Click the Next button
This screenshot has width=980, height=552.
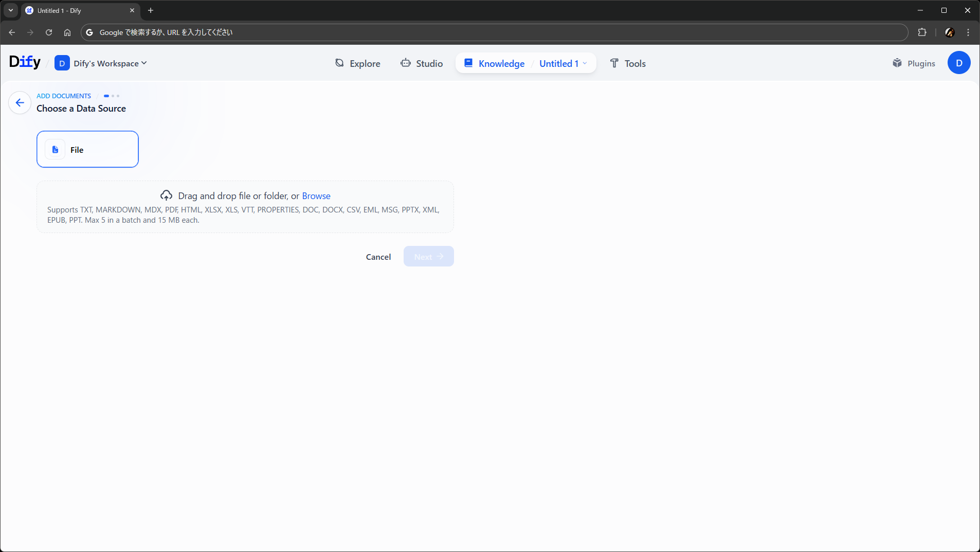coord(428,257)
